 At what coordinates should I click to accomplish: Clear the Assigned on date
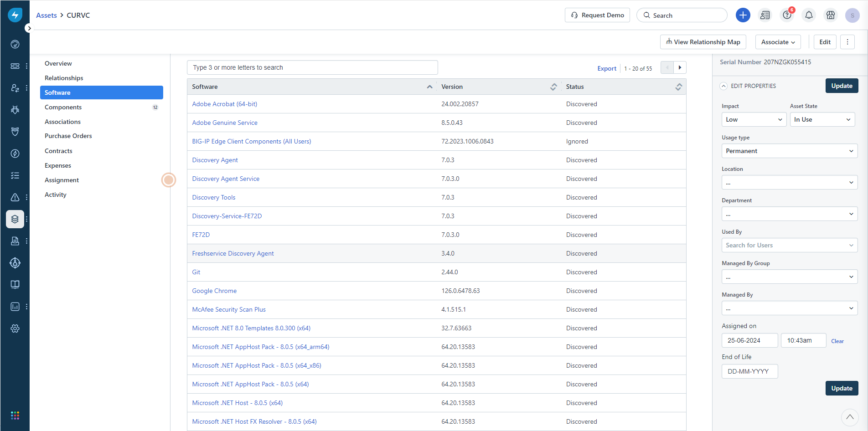point(837,341)
